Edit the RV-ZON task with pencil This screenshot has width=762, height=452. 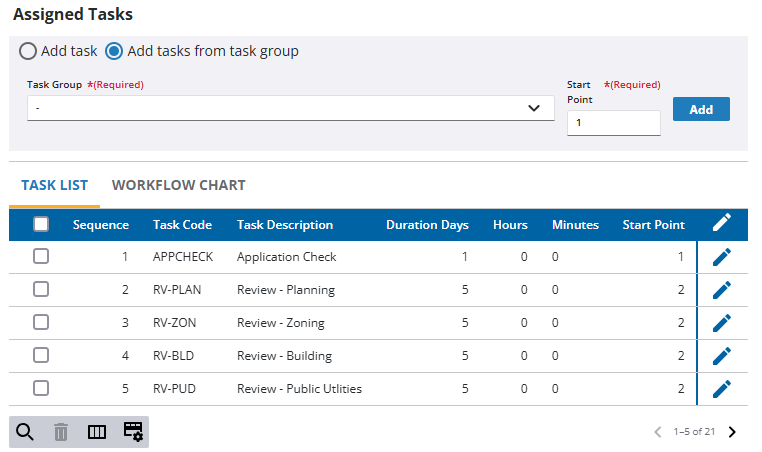[721, 323]
